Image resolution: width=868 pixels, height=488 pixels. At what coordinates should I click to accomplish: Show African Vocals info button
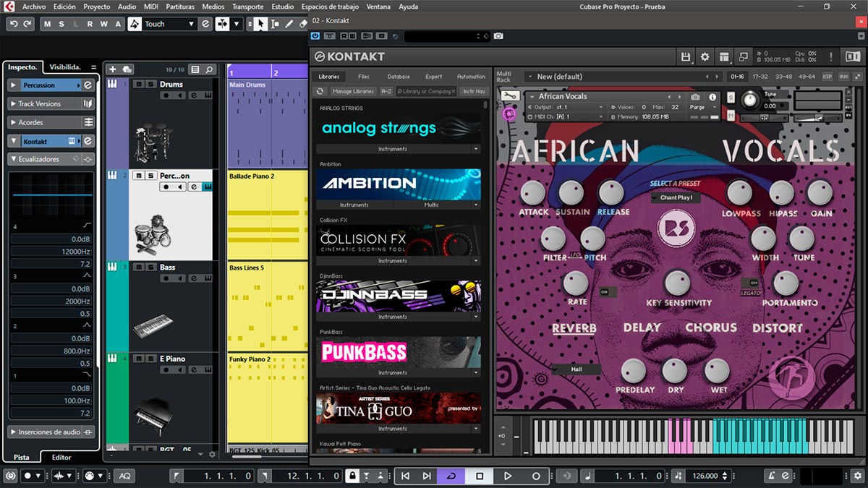(x=712, y=97)
